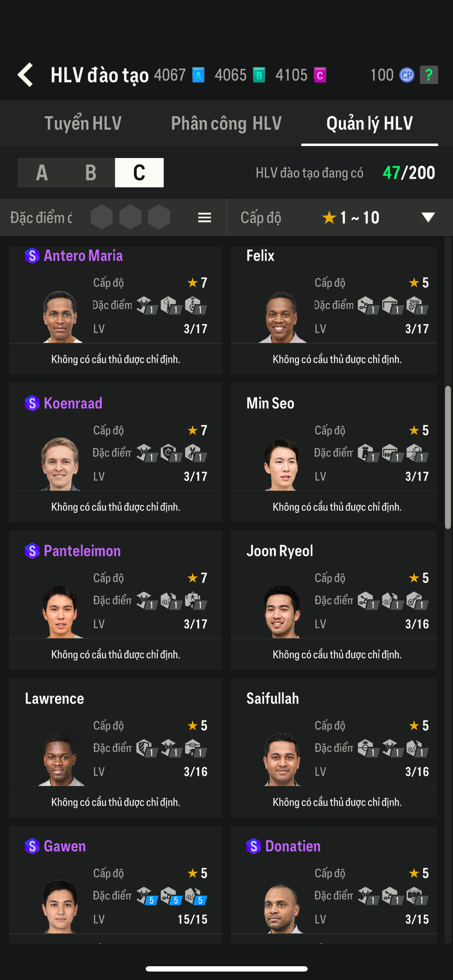The image size is (453, 980).
Task: Expand the Cấp độ star level dropdown
Action: pos(428,218)
